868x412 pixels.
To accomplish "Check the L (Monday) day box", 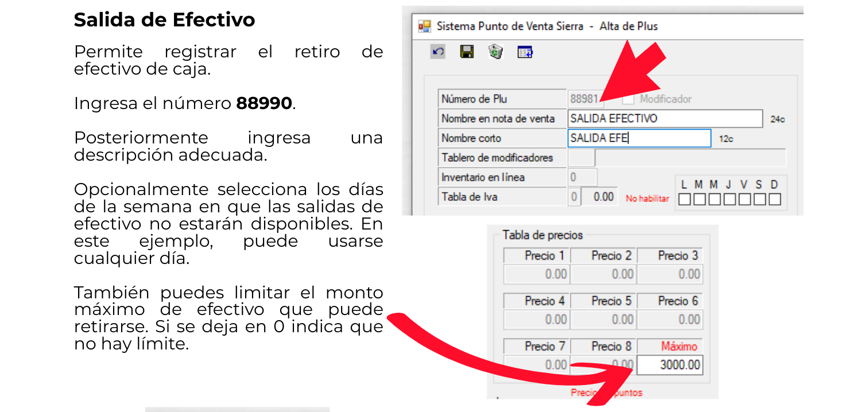I will tap(684, 199).
